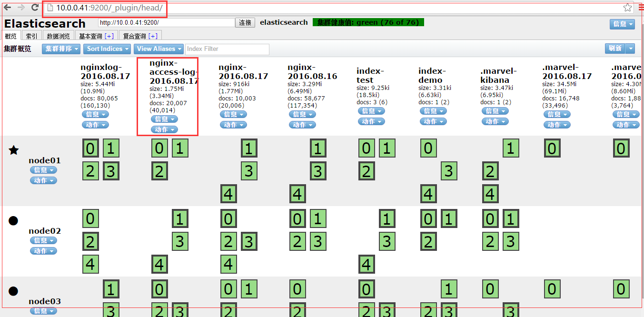Add a new 基本查询 tab via [+]
This screenshot has width=644, height=317.
[x=109, y=36]
